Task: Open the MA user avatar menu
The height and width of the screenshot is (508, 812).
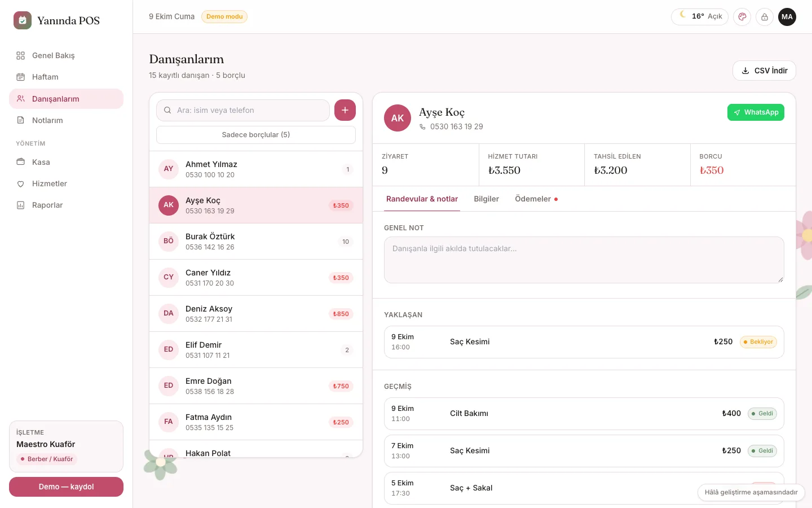Action: [787, 17]
